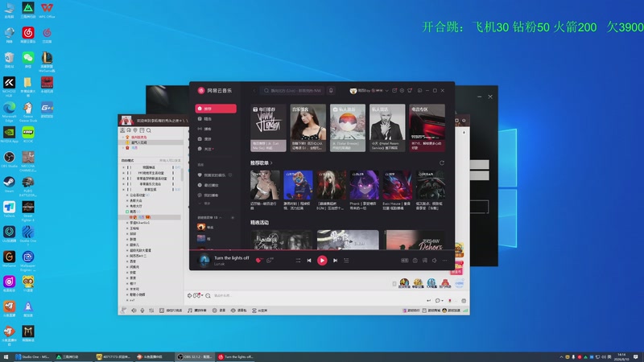The width and height of the screenshot is (644, 362).
Task: Like Turn the lights off with heart
Action: (258, 260)
